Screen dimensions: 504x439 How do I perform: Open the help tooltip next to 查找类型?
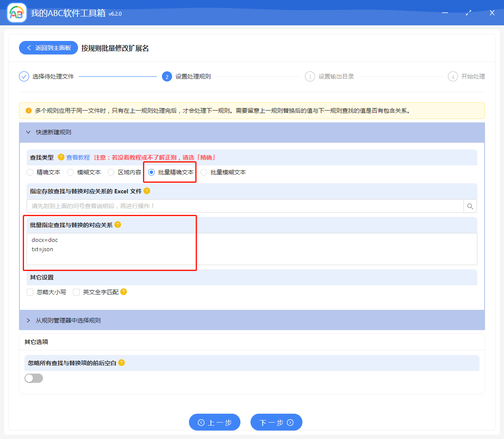(61, 157)
